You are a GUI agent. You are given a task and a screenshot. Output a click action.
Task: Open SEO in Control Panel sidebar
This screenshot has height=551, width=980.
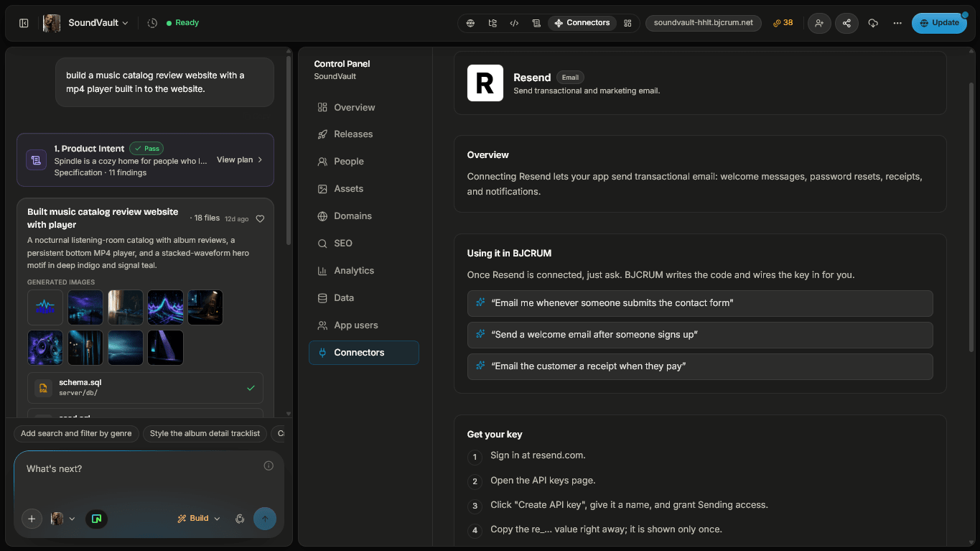(363, 244)
